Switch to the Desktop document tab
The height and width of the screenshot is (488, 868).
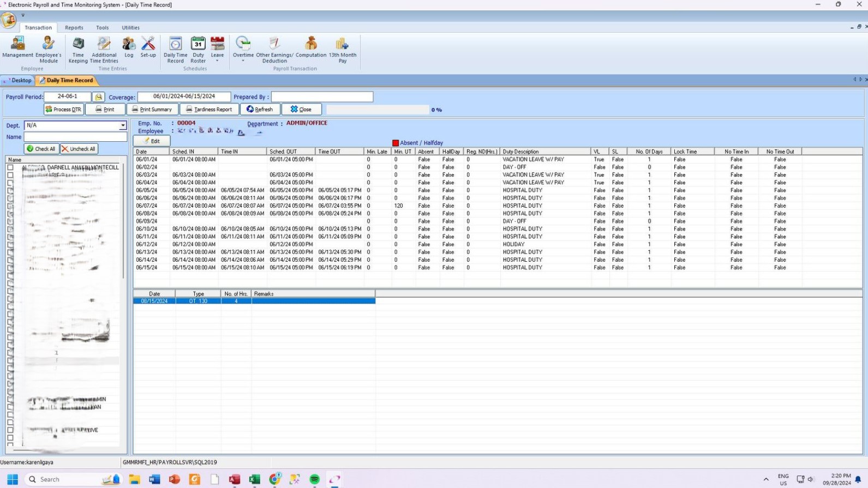(x=18, y=80)
